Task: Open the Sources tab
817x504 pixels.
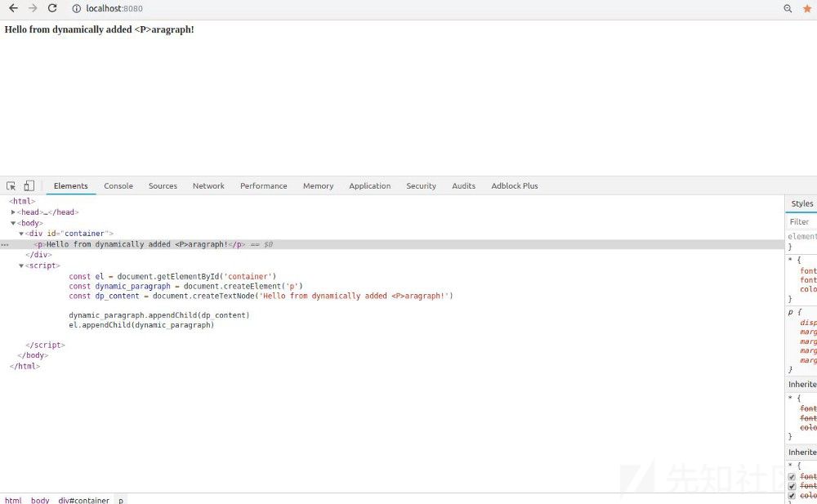Action: pyautogui.click(x=163, y=185)
